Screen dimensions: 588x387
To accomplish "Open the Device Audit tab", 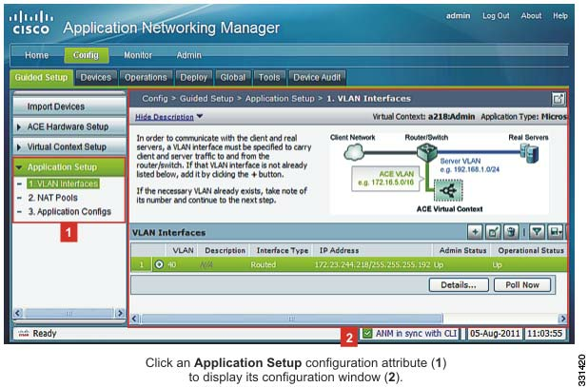I will tap(317, 77).
